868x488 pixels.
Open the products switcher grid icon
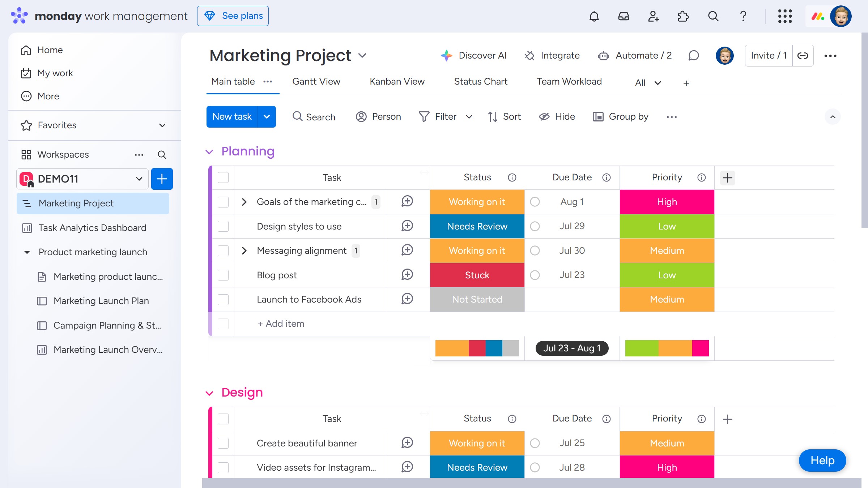(785, 16)
